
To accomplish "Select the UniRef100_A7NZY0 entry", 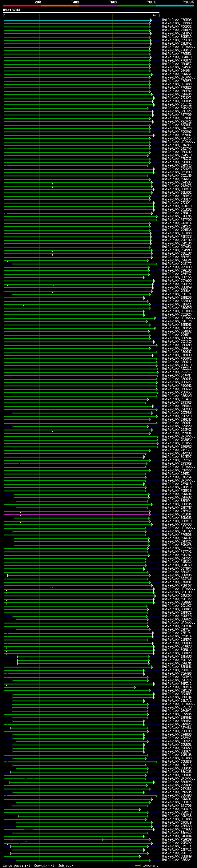I will click(177, 128).
